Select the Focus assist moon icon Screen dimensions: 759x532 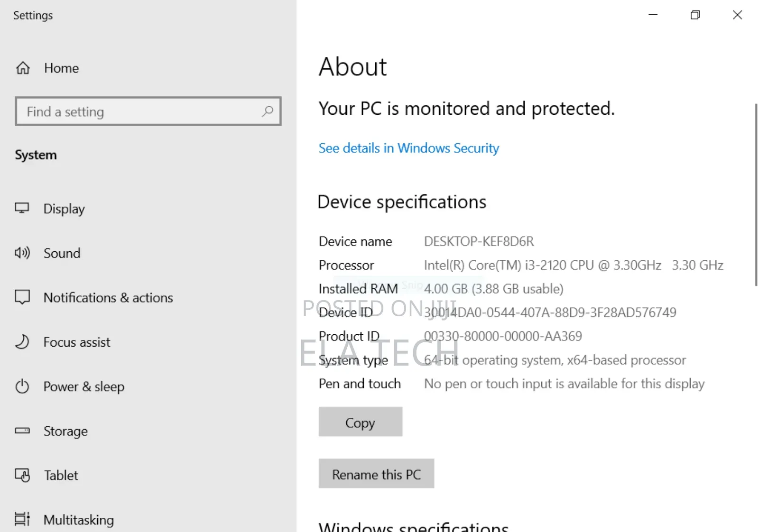(22, 342)
